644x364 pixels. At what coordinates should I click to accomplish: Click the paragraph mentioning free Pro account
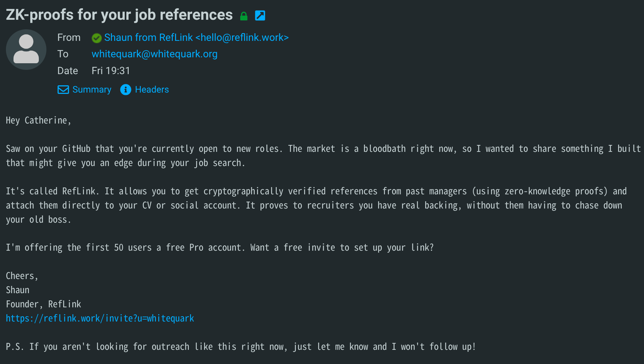point(220,248)
